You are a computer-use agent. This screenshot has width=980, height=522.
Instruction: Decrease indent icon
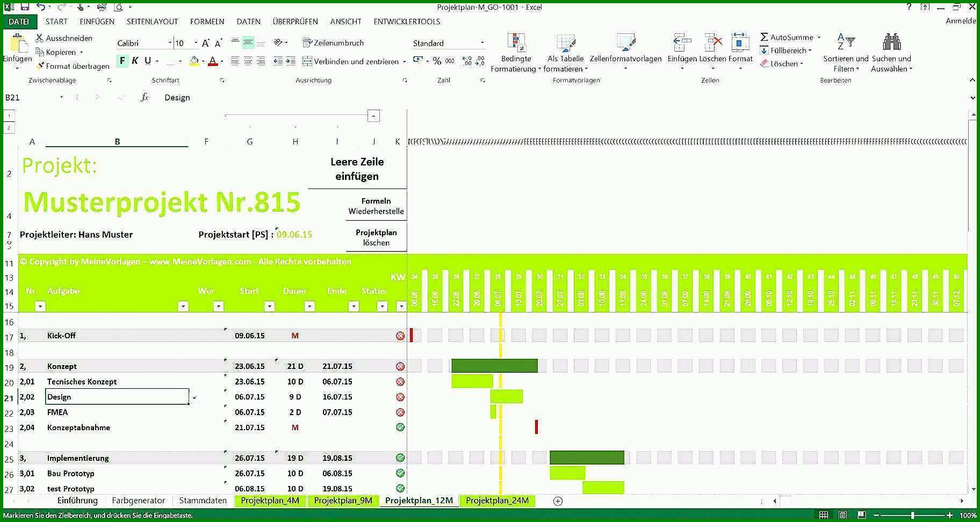(x=278, y=61)
